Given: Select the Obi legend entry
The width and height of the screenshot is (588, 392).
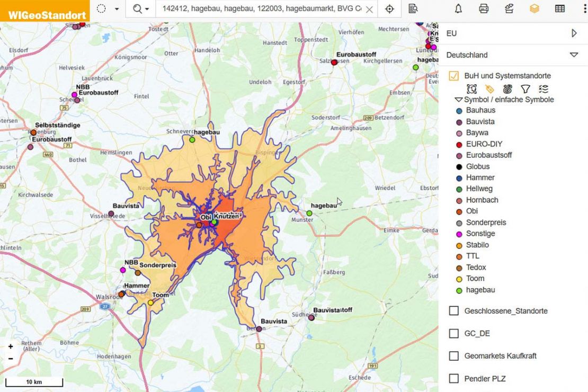Looking at the screenshot, I should pyautogui.click(x=472, y=211).
